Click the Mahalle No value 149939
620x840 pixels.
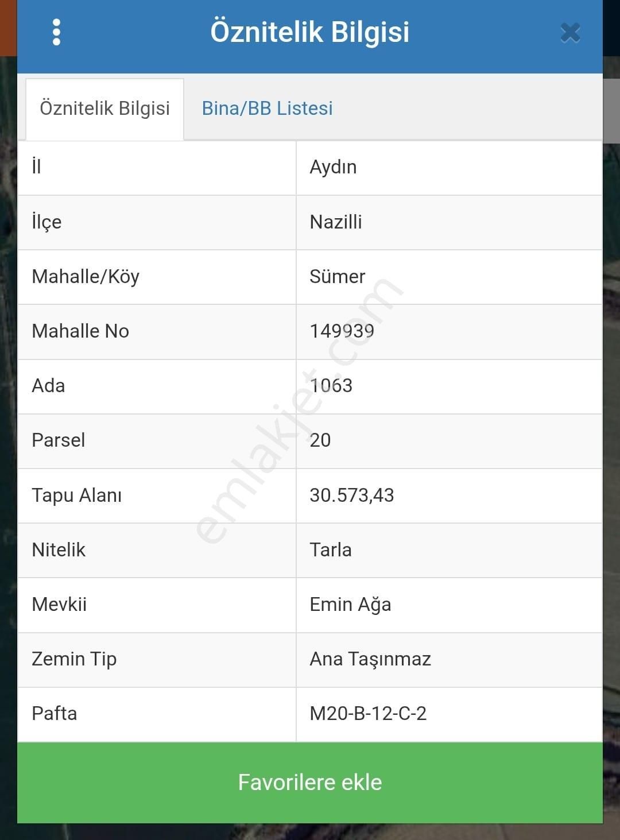pyautogui.click(x=342, y=331)
